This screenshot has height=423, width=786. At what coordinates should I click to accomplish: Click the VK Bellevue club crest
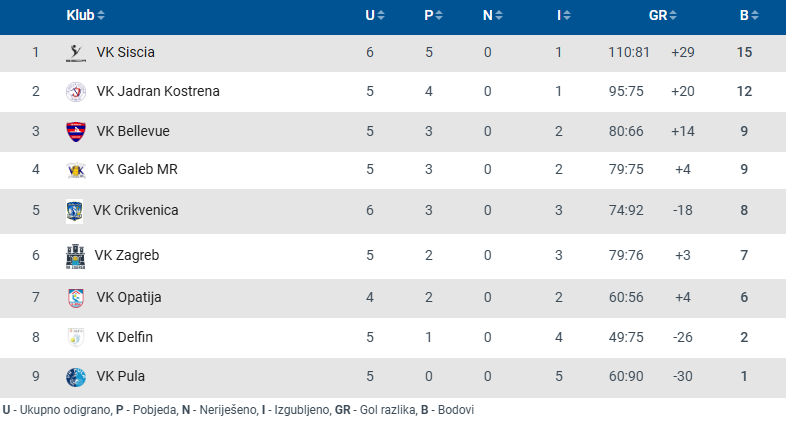click(x=75, y=131)
